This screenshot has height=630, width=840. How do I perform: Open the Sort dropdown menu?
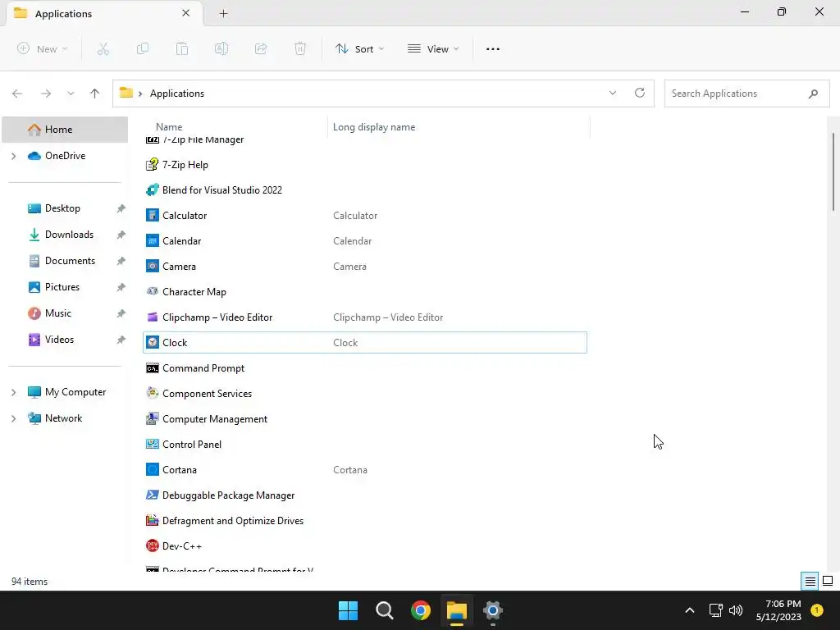[359, 48]
